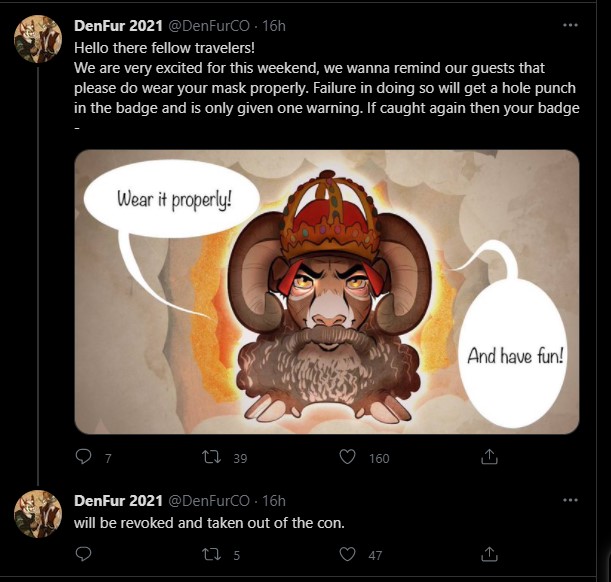Reply to the mask reminder tweet

point(85,457)
